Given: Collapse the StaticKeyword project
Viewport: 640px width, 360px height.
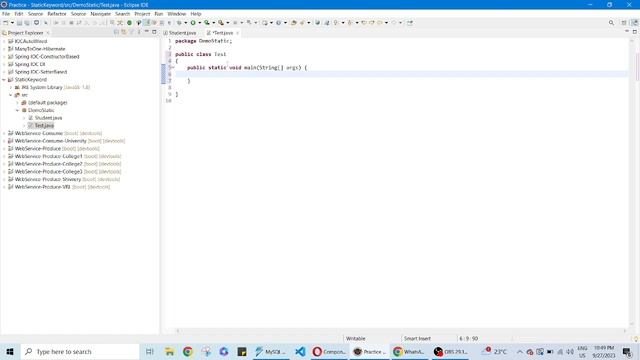Looking at the screenshot, I should click(4, 80).
